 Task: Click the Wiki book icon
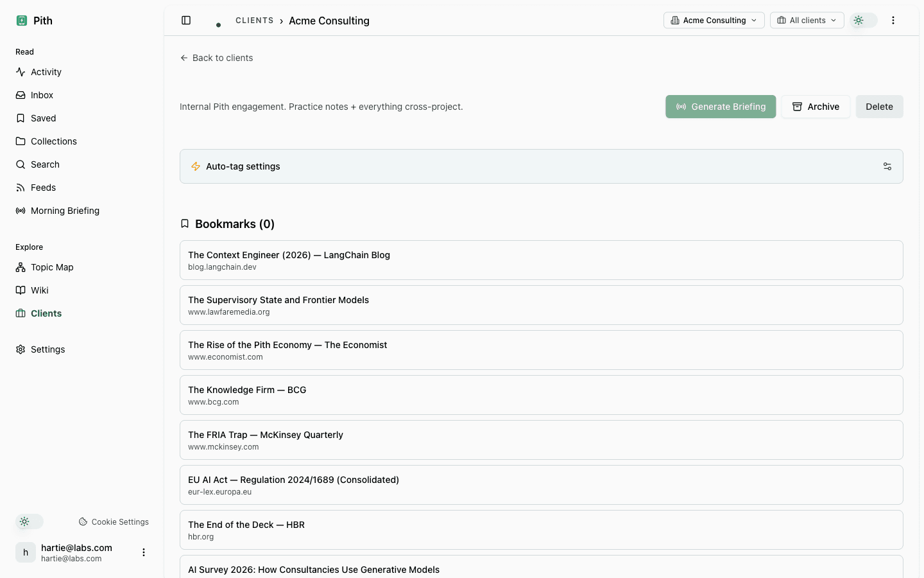coord(21,290)
